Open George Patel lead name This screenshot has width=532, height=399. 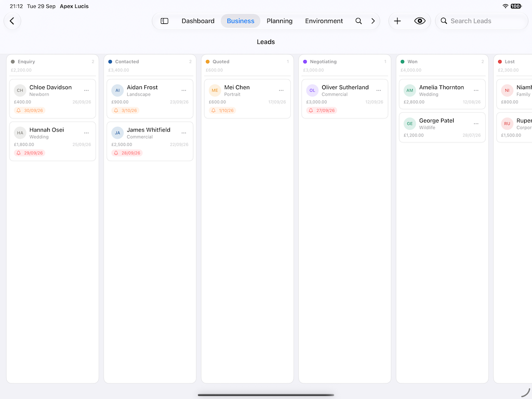436,121
